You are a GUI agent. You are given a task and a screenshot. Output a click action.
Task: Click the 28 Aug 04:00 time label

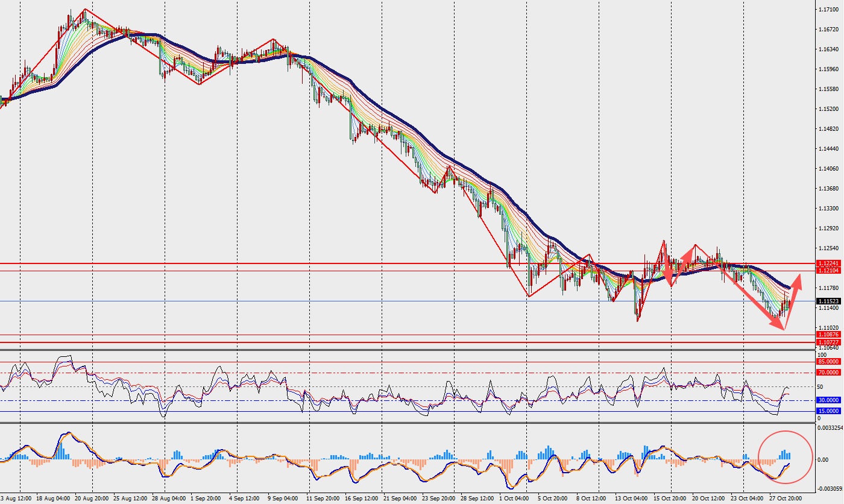click(169, 499)
